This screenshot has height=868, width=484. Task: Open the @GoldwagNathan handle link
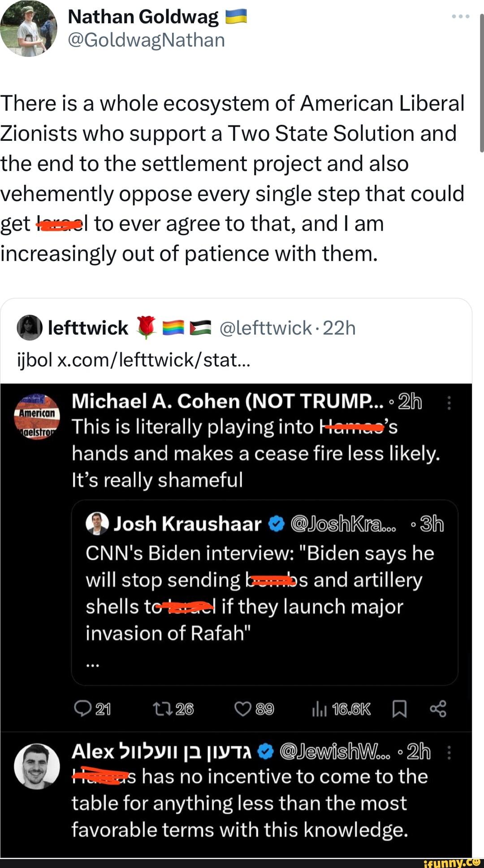pyautogui.click(x=146, y=40)
